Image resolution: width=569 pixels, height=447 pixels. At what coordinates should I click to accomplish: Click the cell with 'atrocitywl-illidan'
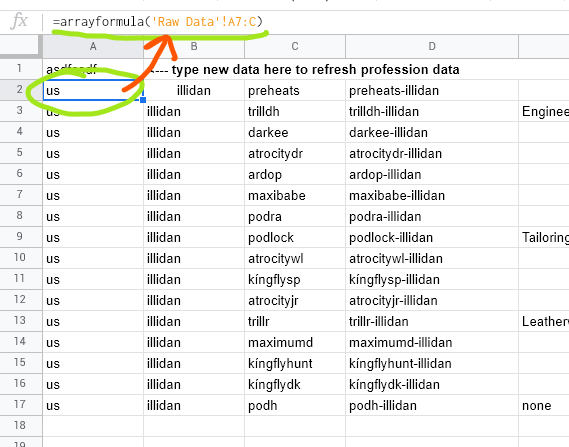(x=432, y=259)
